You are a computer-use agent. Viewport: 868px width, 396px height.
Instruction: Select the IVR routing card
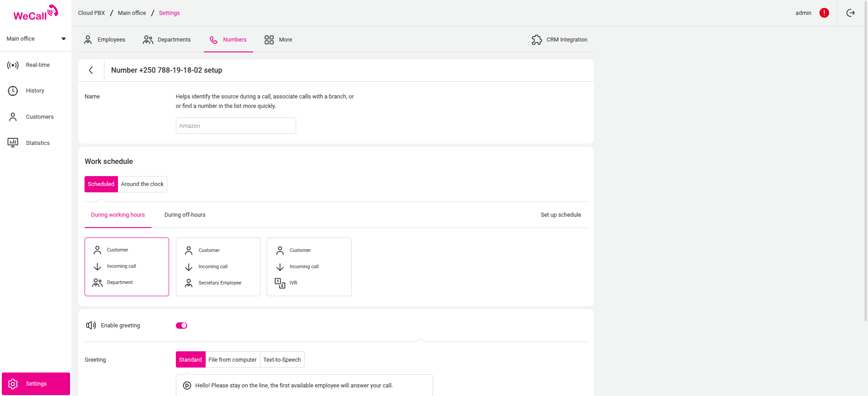pos(309,267)
